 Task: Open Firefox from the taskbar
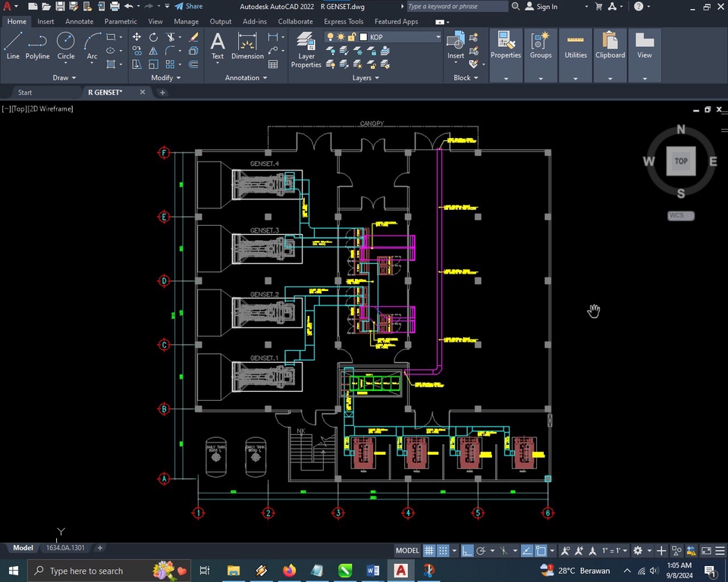click(x=289, y=571)
